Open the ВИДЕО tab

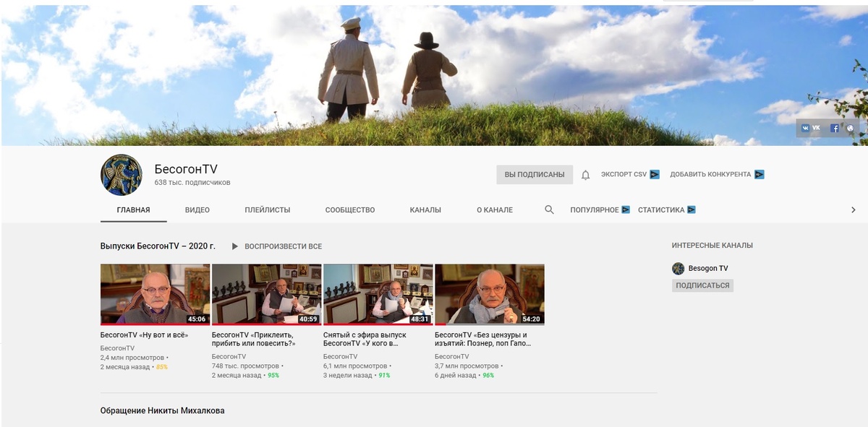197,210
